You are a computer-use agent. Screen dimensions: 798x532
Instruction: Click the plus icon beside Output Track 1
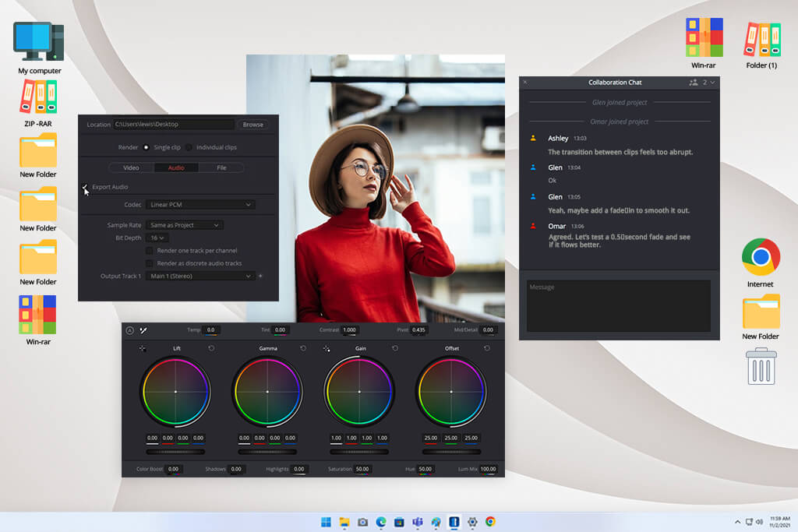coord(260,277)
